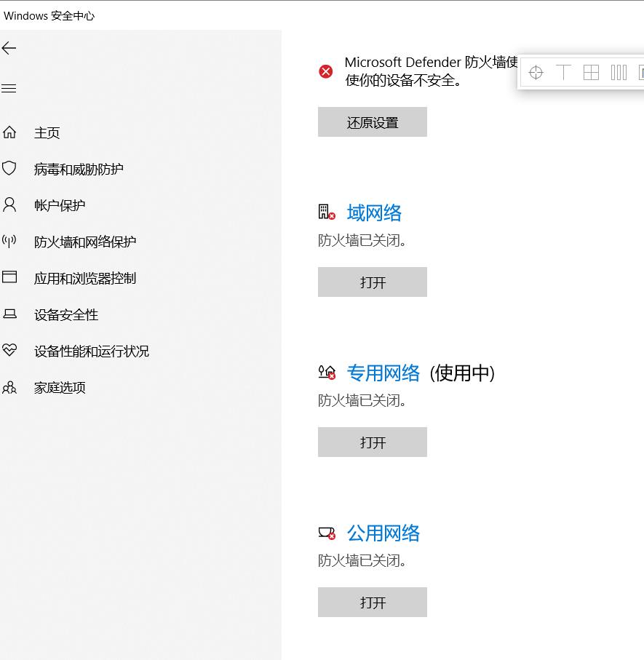
Task: Go back using the back arrow
Action: (x=9, y=48)
